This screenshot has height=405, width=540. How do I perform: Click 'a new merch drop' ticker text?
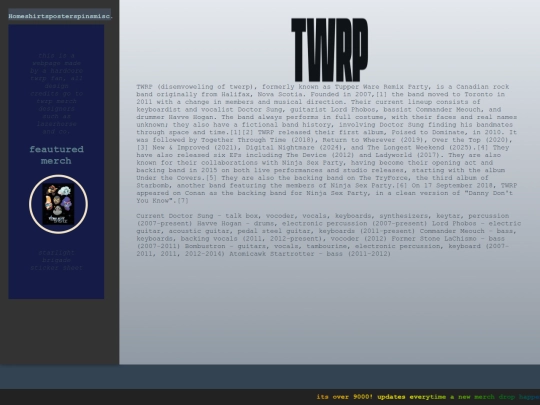(x=482, y=397)
